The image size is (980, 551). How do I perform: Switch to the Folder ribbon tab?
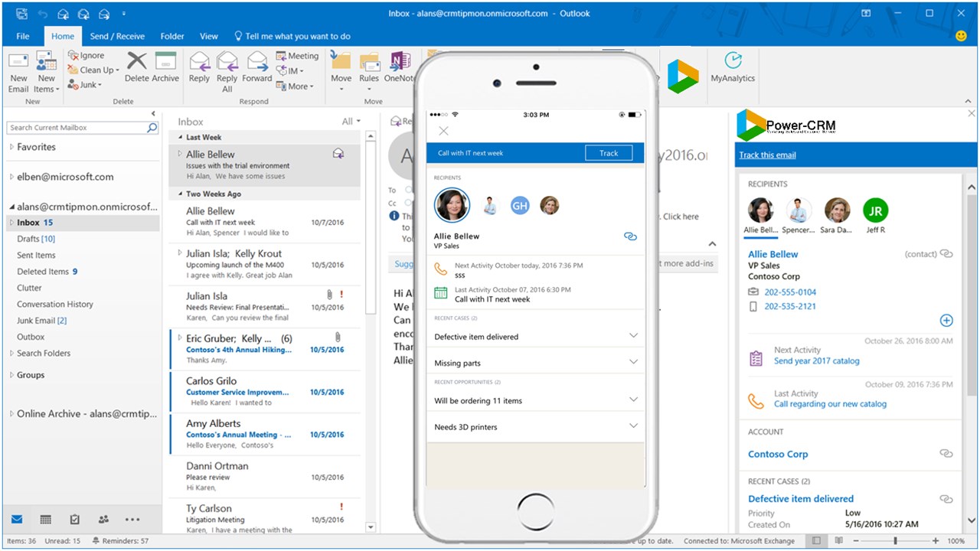pyautogui.click(x=172, y=36)
